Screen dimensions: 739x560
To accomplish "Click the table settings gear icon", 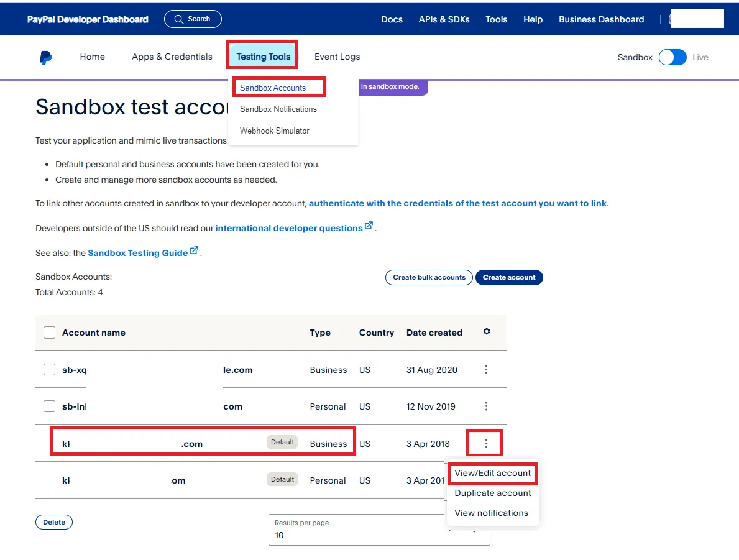I will point(487,332).
